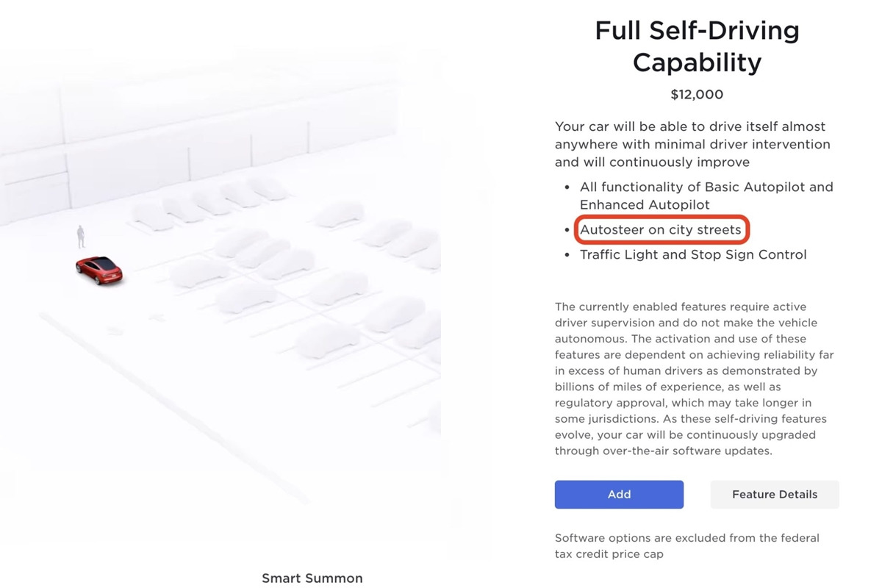Select the person figure standing near the red car

(81, 237)
